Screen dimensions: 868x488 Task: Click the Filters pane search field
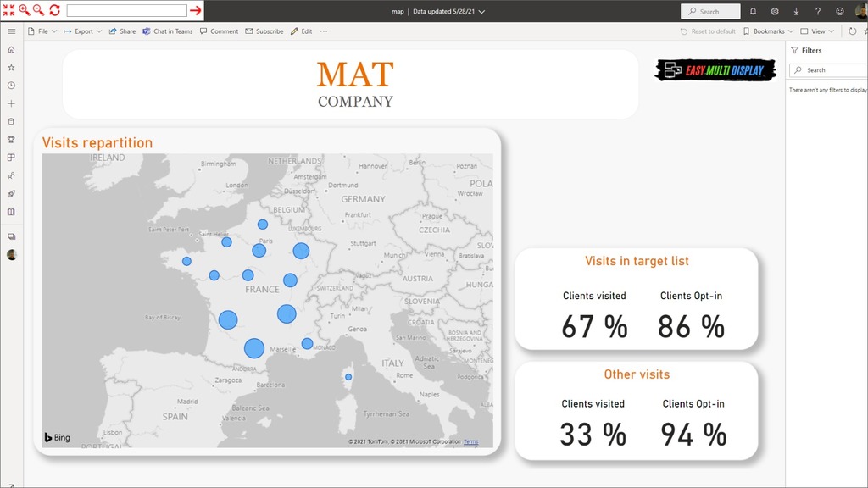coord(829,70)
